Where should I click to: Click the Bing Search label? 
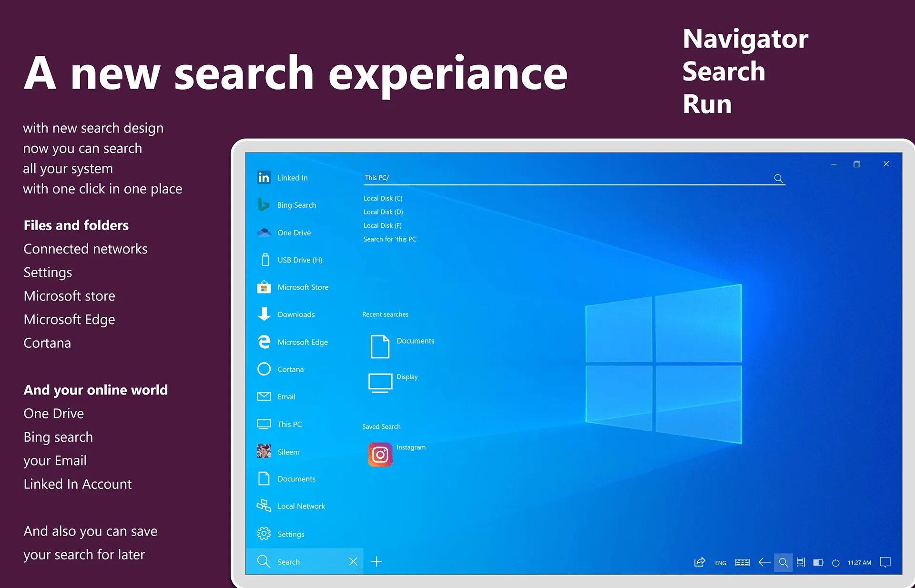[x=296, y=205]
